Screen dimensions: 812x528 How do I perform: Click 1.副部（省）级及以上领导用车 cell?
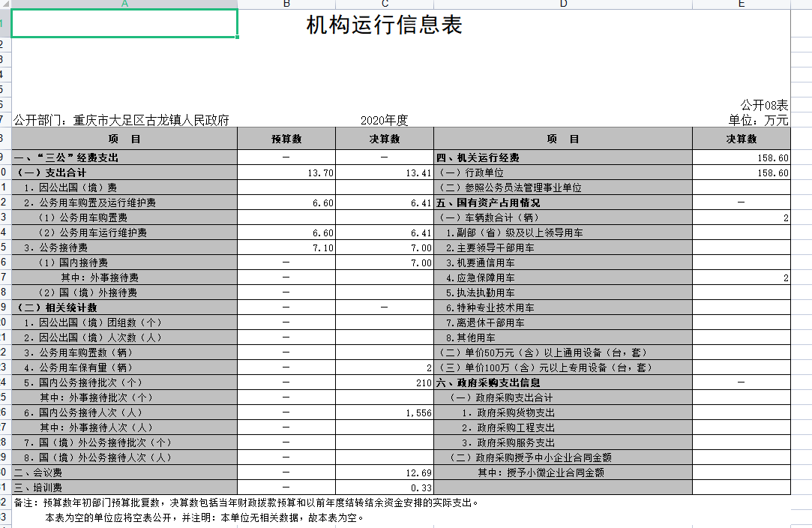point(563,232)
